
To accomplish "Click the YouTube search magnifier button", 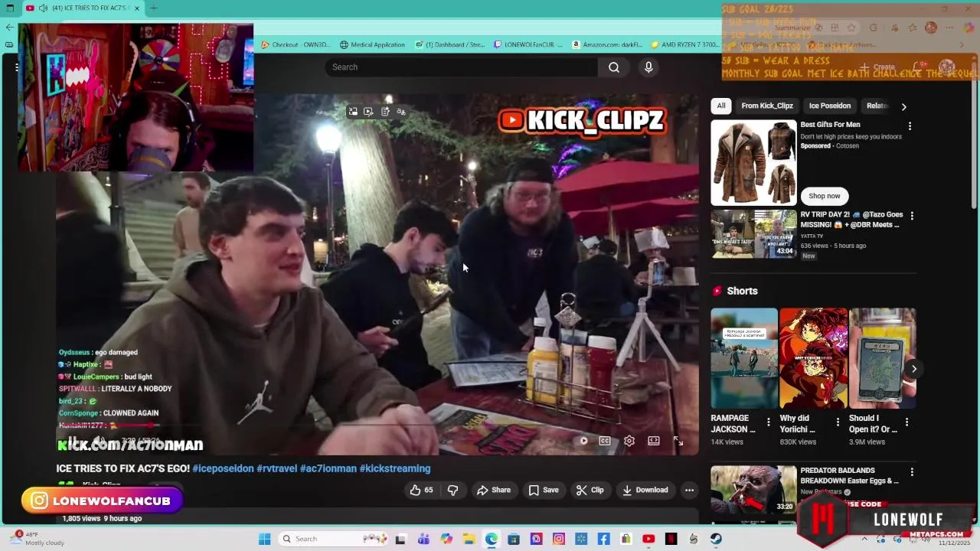I will [x=614, y=67].
